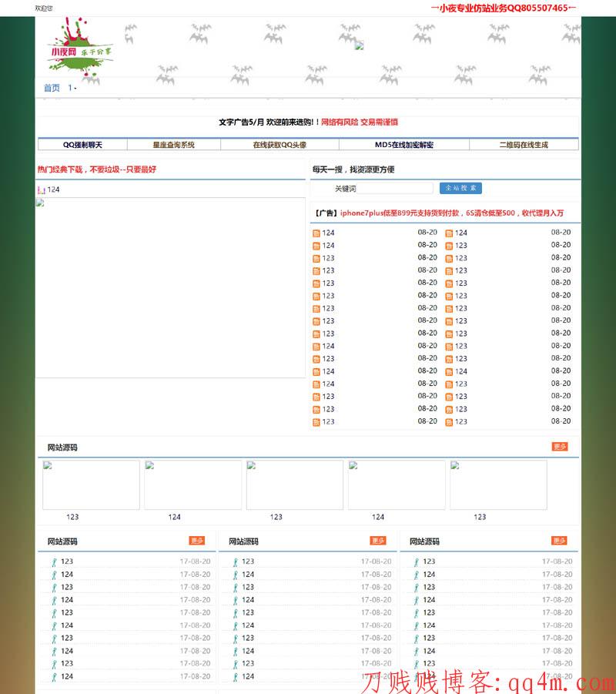Viewport: 616px width, 694px height.
Task: Open first 124 entry in left news column
Action: (328, 233)
